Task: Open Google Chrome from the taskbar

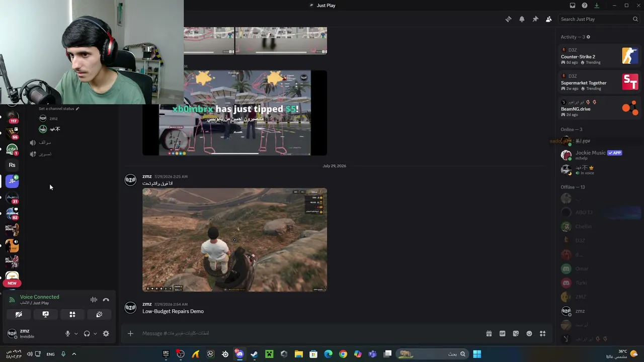Action: click(343, 354)
